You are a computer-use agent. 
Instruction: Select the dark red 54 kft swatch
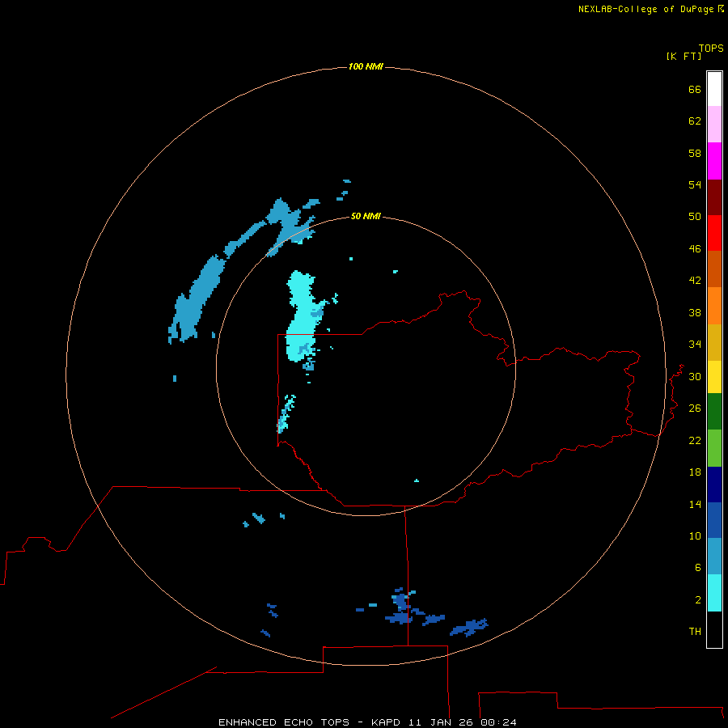[x=714, y=197]
